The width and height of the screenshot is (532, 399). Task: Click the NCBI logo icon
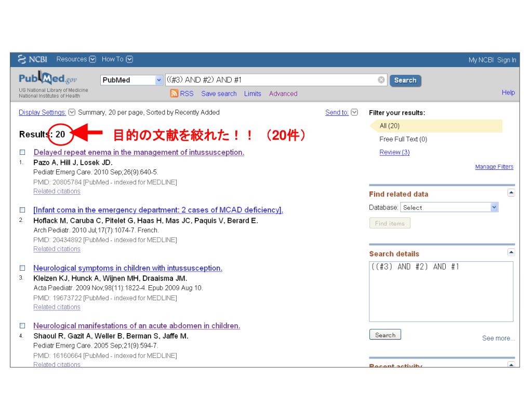pyautogui.click(x=22, y=59)
